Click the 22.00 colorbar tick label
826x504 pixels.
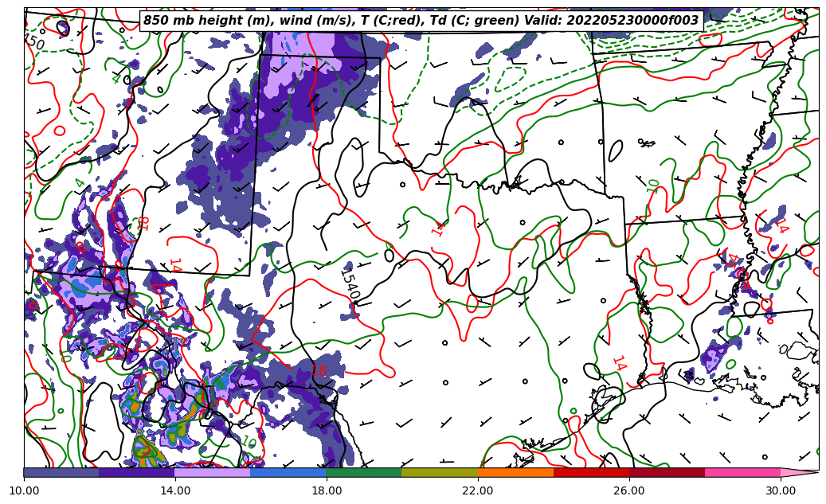pyautogui.click(x=478, y=490)
